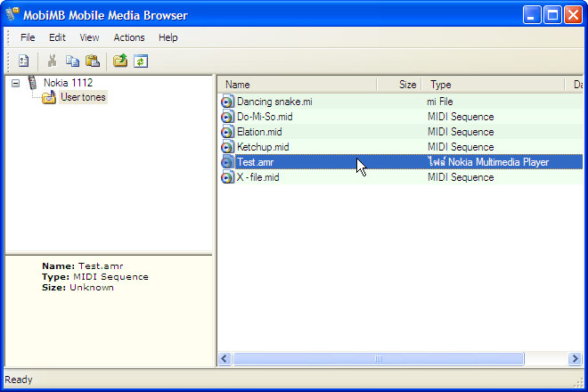Click the Paste clipboard toolbar icon
This screenshot has height=392, width=588.
[93, 61]
